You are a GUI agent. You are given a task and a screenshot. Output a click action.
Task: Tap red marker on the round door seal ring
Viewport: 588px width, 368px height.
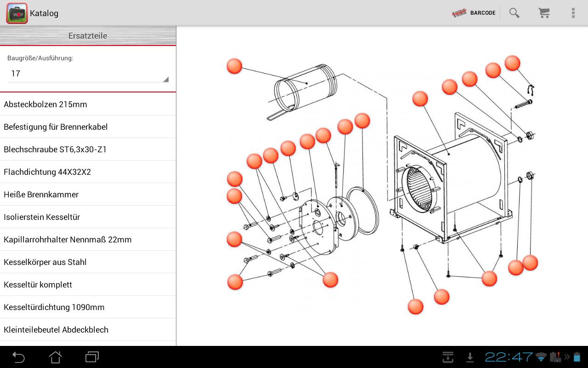362,121
